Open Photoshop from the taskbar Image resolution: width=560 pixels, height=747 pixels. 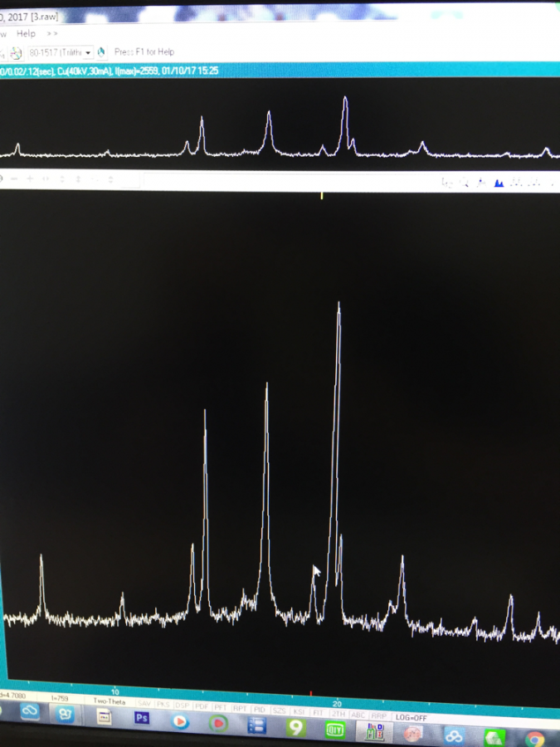tap(141, 717)
